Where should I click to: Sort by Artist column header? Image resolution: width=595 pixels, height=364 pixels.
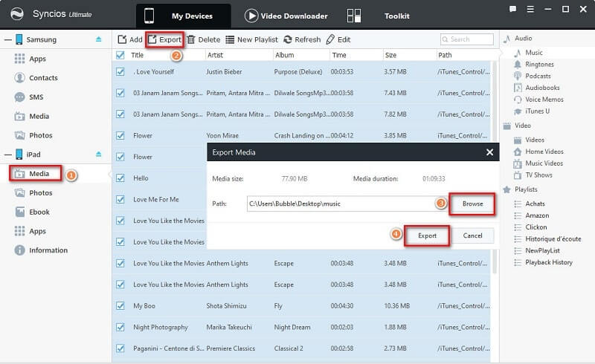point(215,55)
